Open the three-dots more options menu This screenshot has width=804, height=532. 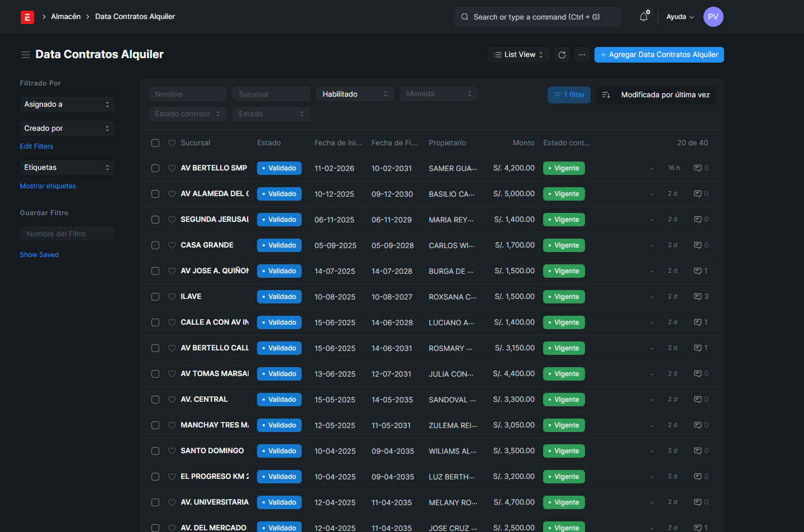[582, 55]
